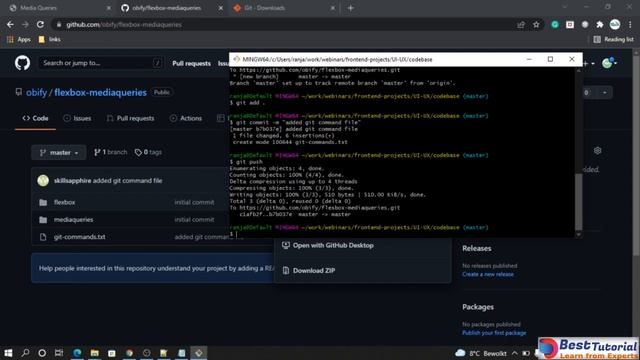The height and width of the screenshot is (360, 640).
Task: Reload the page with refresh icon
Action: tap(40, 25)
